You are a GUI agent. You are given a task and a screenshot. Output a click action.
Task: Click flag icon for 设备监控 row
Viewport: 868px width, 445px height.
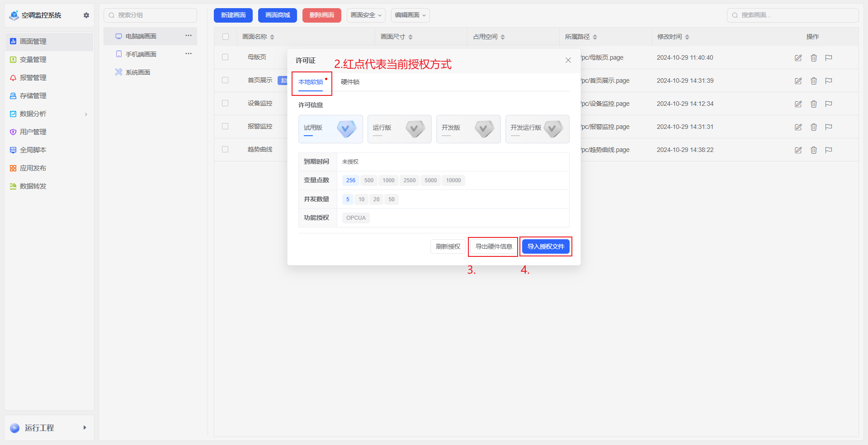[x=828, y=104]
